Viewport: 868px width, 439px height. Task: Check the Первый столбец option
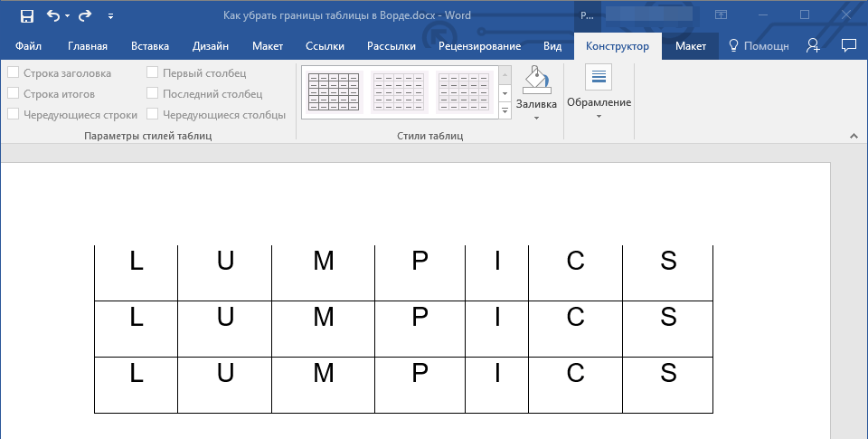tap(153, 73)
